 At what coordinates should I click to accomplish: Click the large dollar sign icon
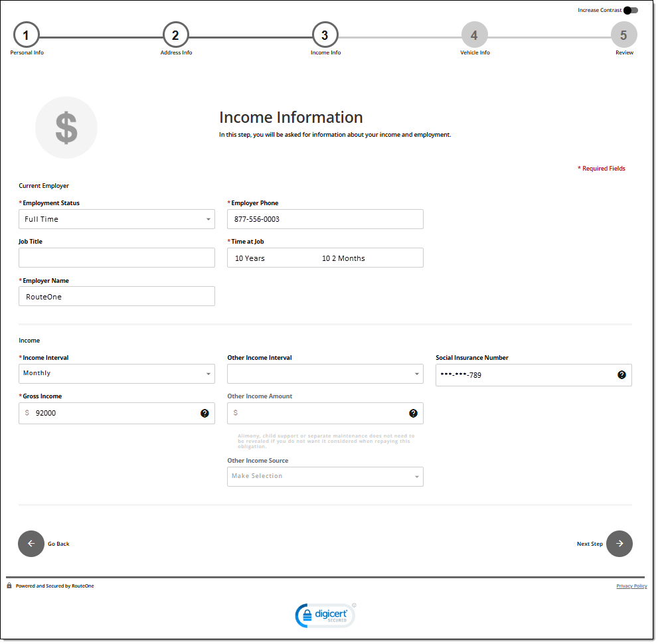66,127
